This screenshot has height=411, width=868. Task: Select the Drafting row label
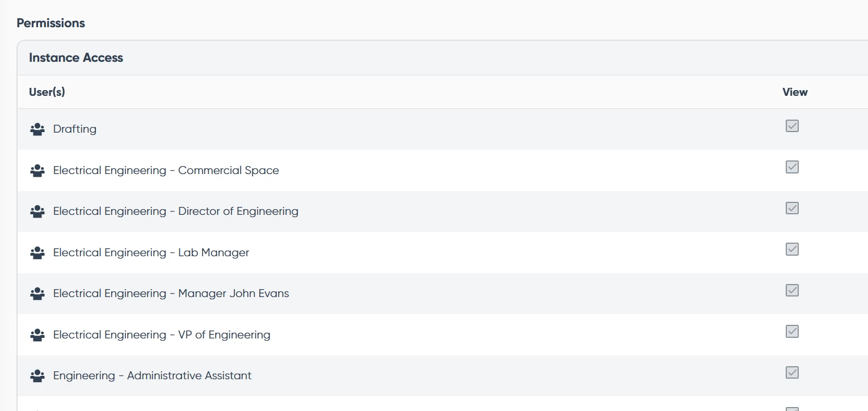click(x=75, y=129)
